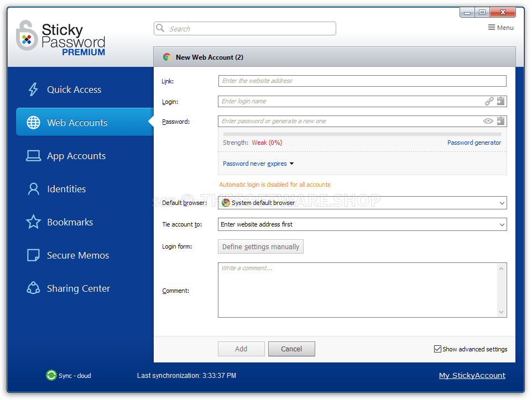The image size is (532, 400).
Task: Click the Last synchronization time text
Action: (186, 376)
